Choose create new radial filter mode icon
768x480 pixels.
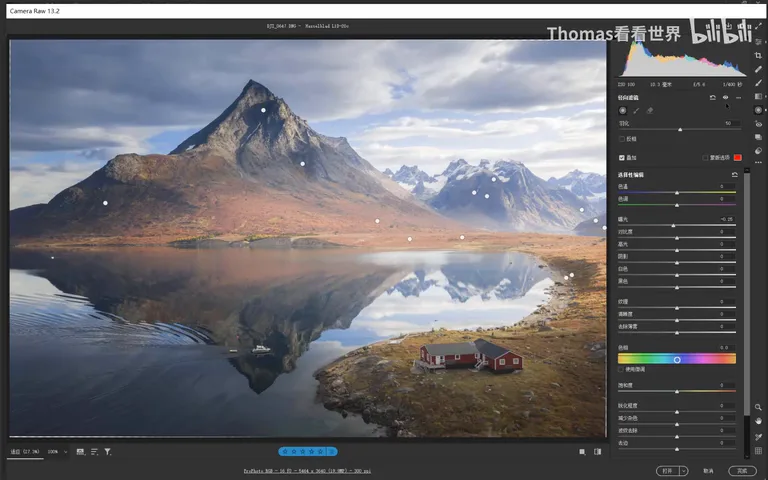[623, 111]
